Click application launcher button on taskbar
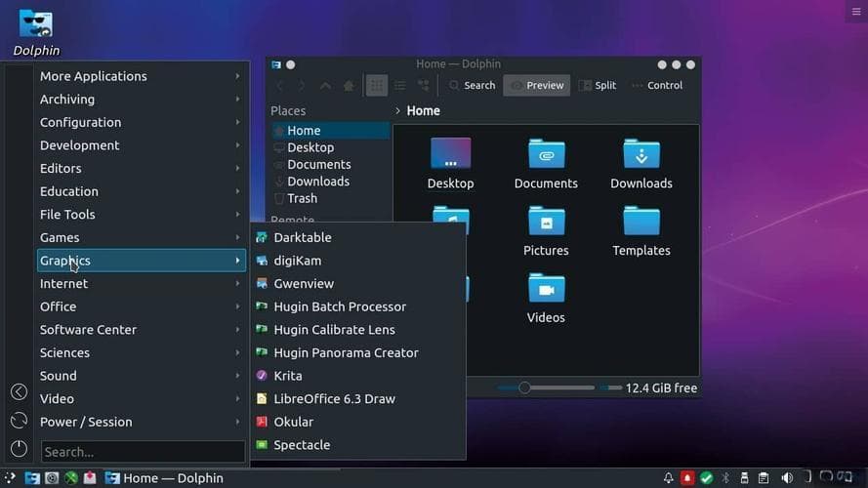Viewport: 868px width, 488px height. pyautogui.click(x=10, y=478)
